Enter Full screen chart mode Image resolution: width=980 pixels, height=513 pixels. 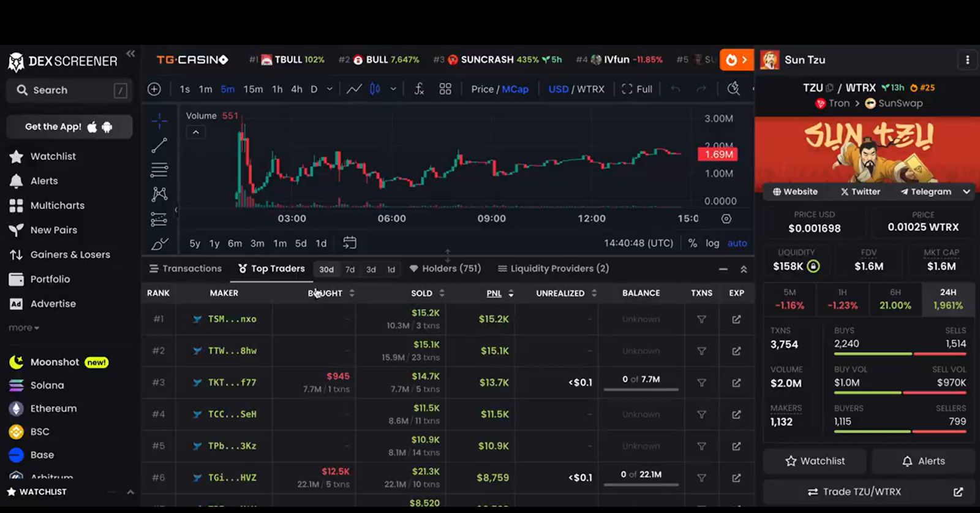click(x=637, y=89)
